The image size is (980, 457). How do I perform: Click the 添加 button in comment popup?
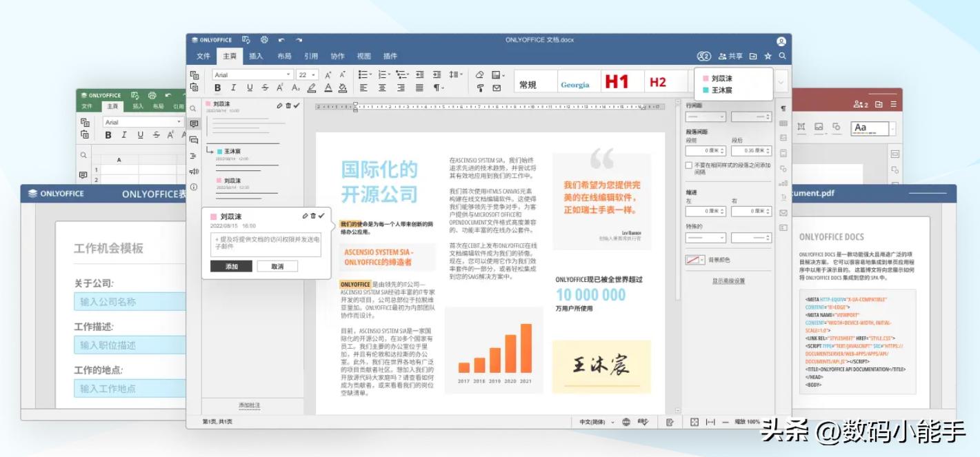click(231, 266)
